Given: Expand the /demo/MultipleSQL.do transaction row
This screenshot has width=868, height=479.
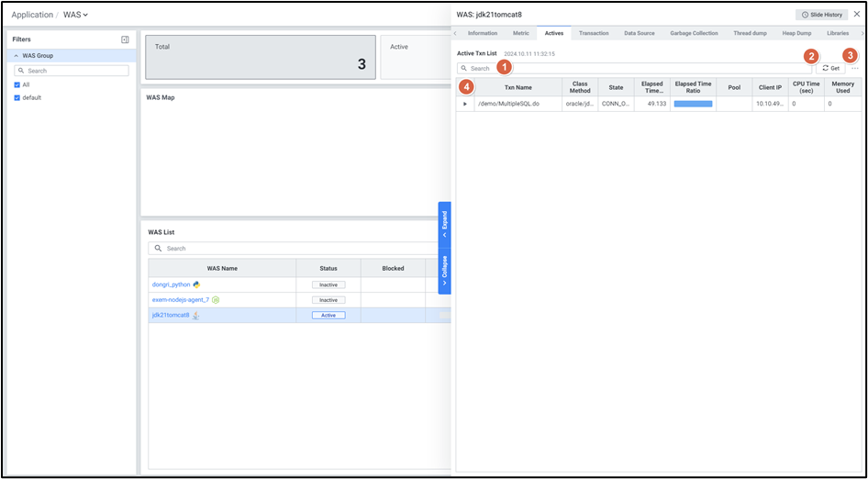Looking at the screenshot, I should tap(465, 104).
